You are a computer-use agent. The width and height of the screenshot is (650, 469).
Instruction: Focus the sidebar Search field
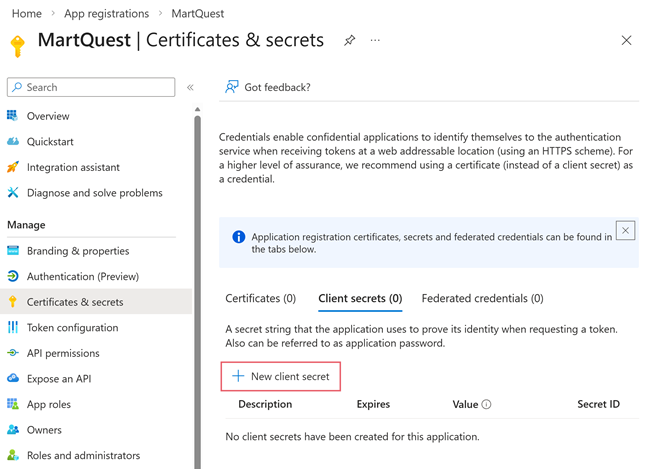pos(91,87)
